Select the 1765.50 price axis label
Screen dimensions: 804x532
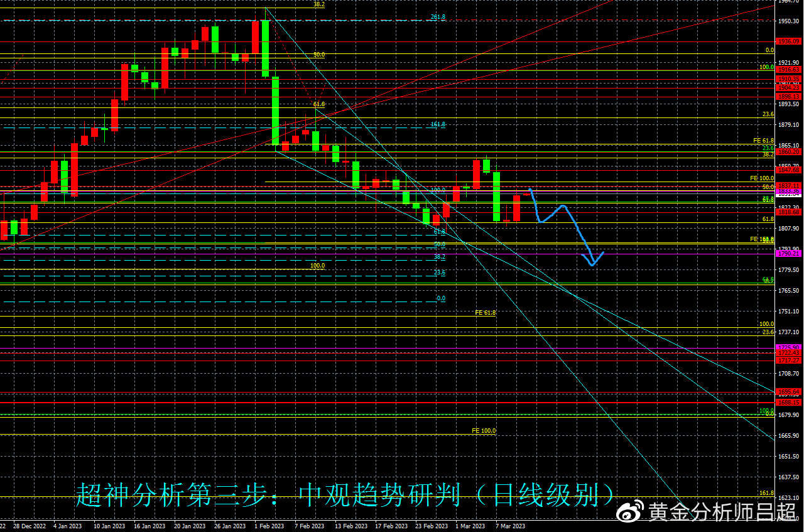click(789, 291)
